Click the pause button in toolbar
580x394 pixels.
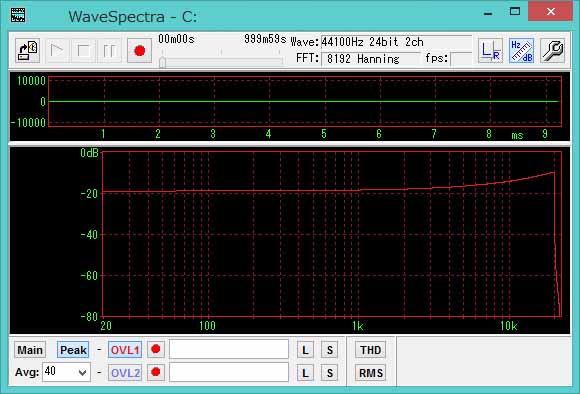click(109, 51)
